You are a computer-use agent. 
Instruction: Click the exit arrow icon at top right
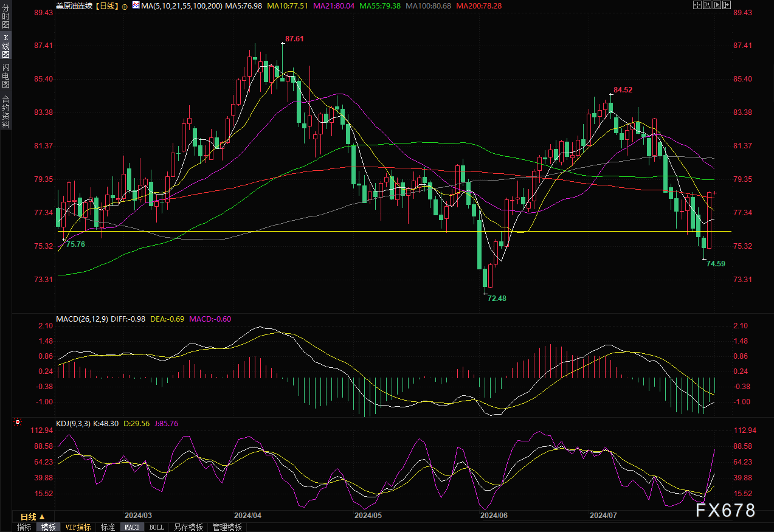(727, 5)
